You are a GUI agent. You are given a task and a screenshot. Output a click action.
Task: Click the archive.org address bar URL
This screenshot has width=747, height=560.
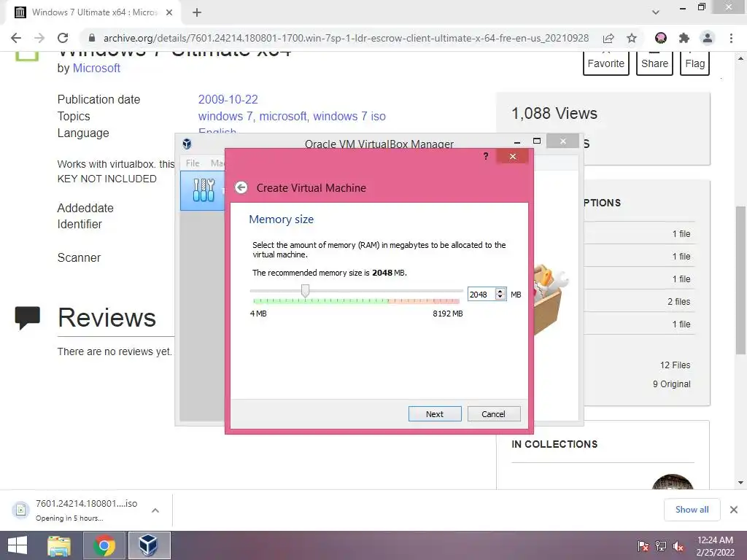pyautogui.click(x=346, y=38)
